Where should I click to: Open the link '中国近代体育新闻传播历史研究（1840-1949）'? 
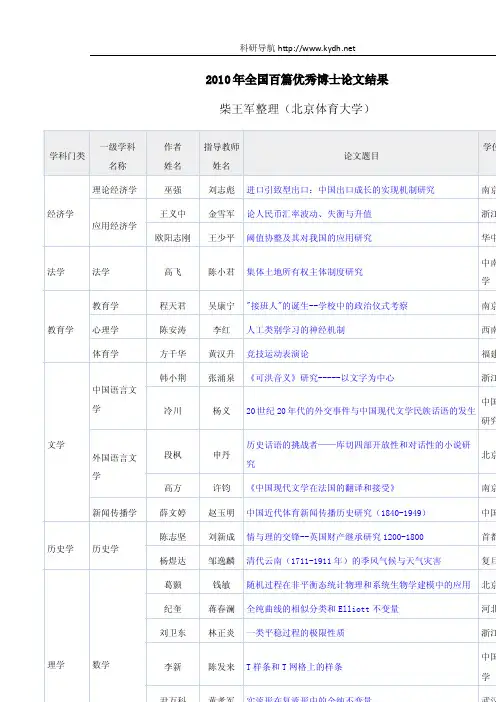point(336,513)
